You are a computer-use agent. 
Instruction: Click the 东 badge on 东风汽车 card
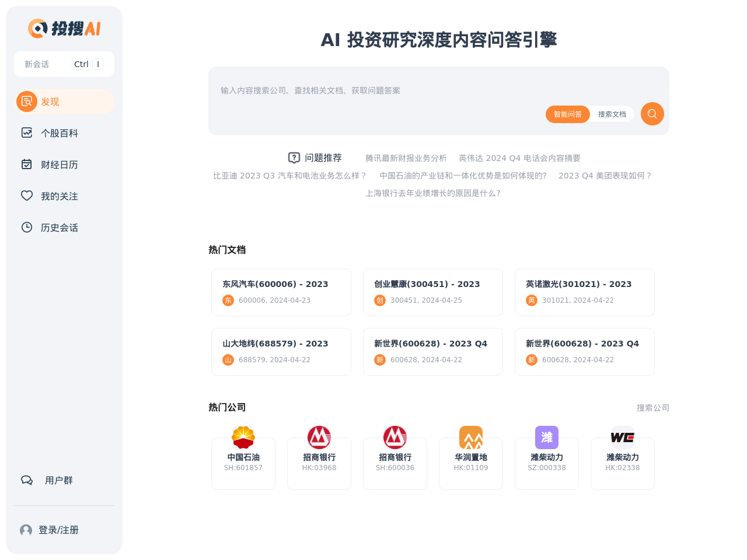[x=228, y=300]
